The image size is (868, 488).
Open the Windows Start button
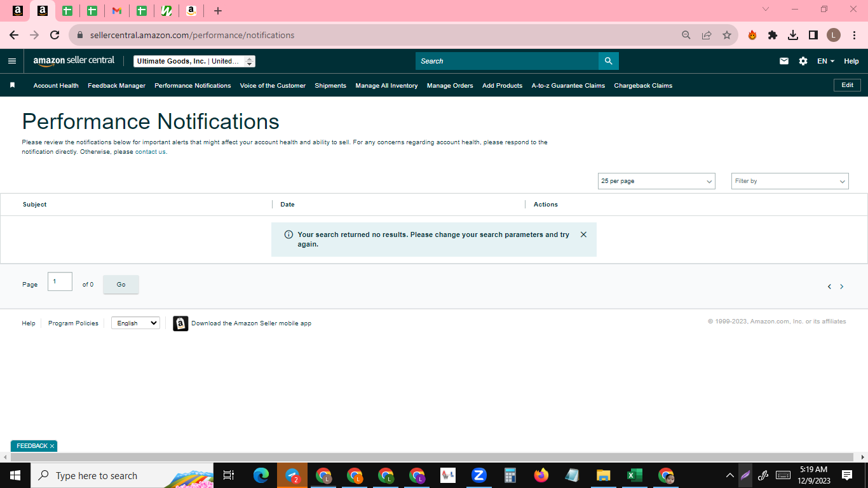[x=15, y=475]
